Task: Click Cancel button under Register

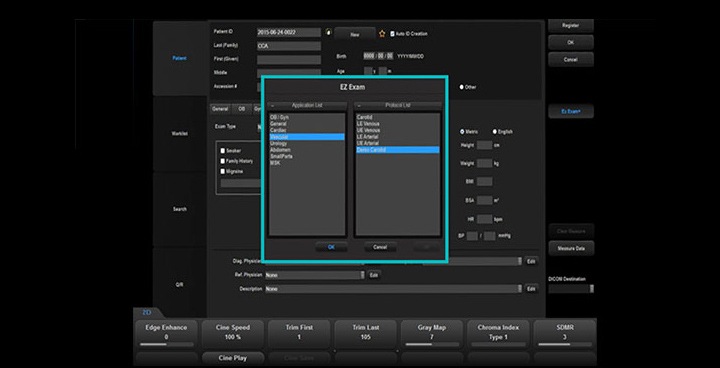Action: 571,59
